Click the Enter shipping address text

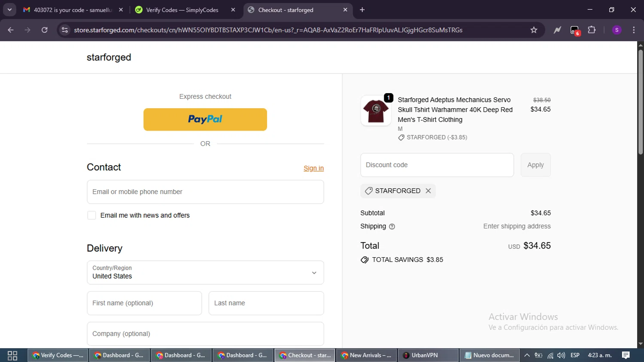pos(517,226)
